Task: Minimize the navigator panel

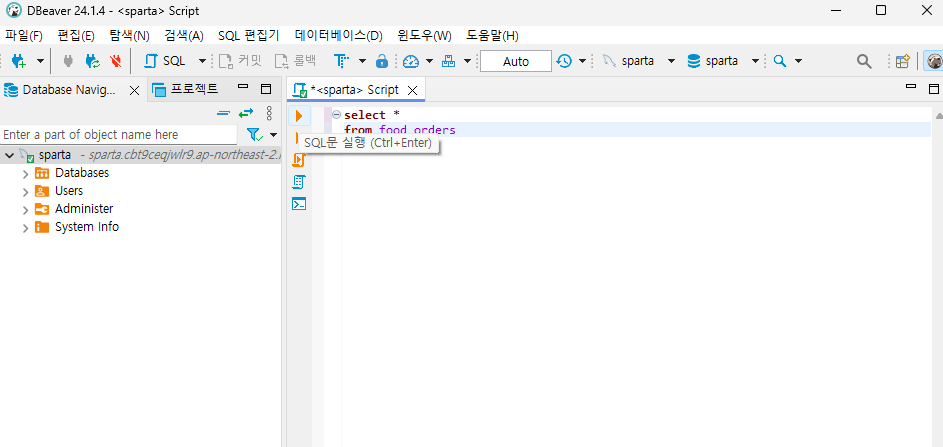Action: coord(243,88)
